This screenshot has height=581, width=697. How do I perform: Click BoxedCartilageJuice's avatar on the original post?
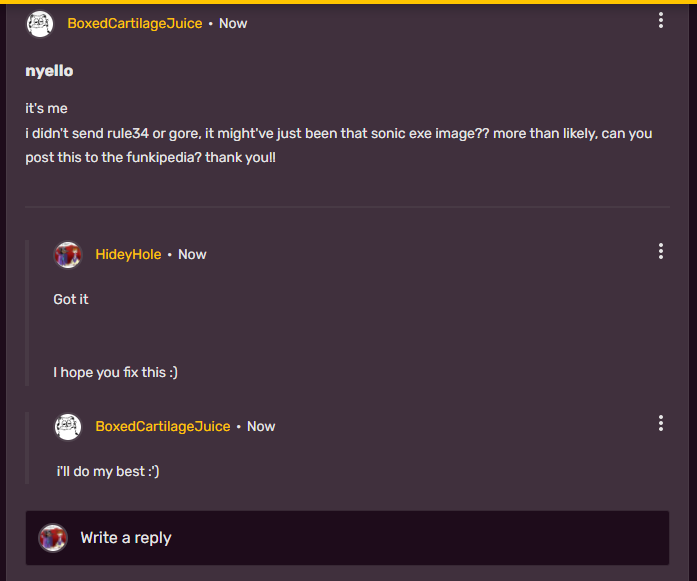(x=40, y=23)
